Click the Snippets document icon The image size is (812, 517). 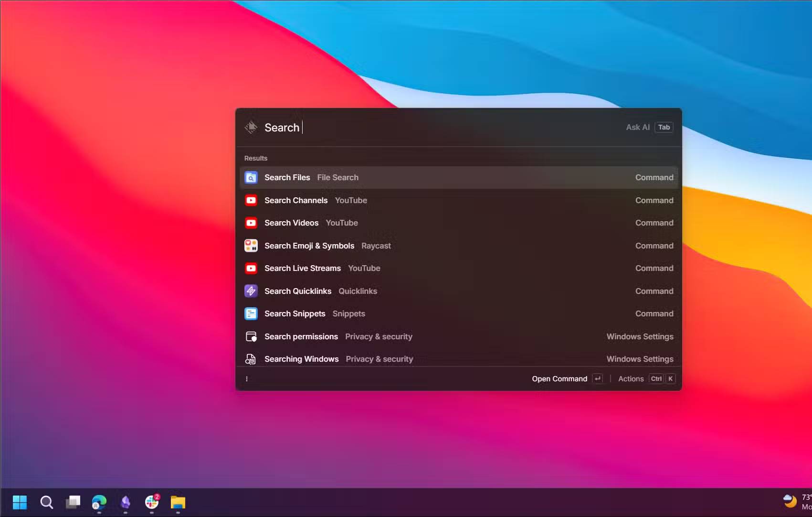[251, 313]
